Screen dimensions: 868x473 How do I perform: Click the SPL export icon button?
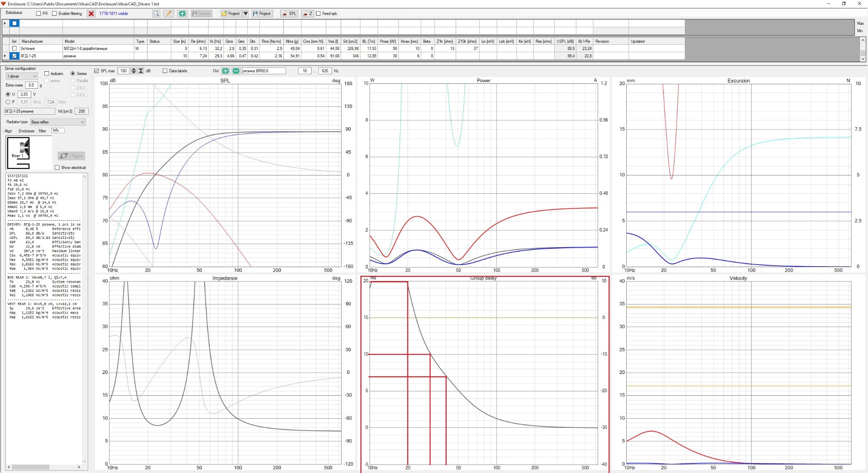point(289,13)
